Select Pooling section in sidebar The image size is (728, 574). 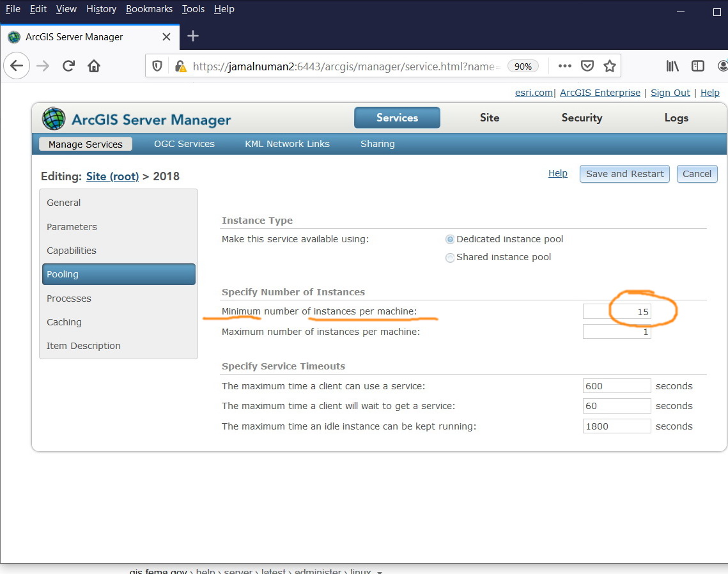click(x=118, y=274)
